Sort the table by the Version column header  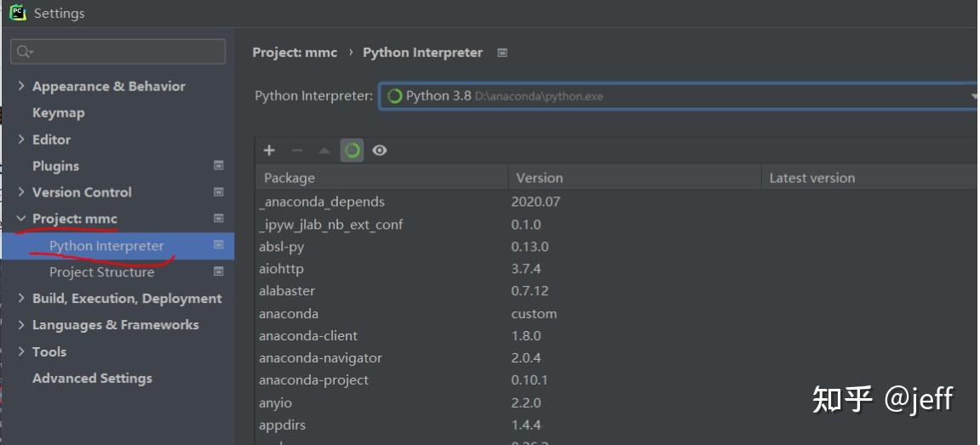tap(539, 178)
